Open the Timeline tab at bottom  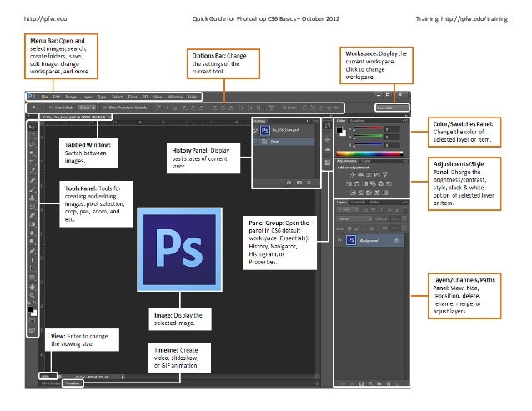click(x=73, y=383)
